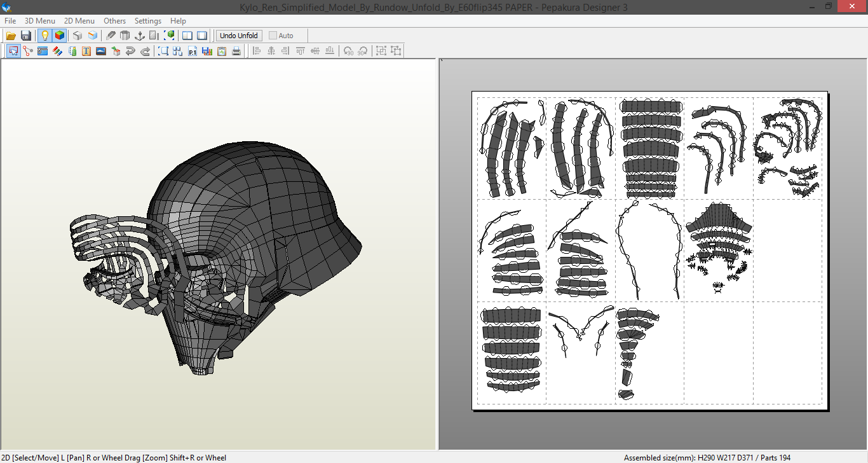Click the blue-cornered square fit view icon
This screenshot has width=868, height=463.
[163, 51]
